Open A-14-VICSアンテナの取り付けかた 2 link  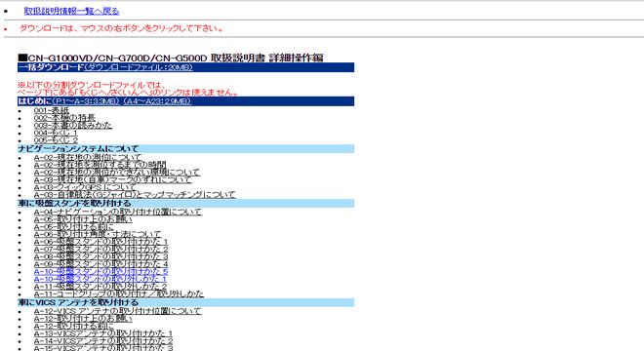pos(103,341)
